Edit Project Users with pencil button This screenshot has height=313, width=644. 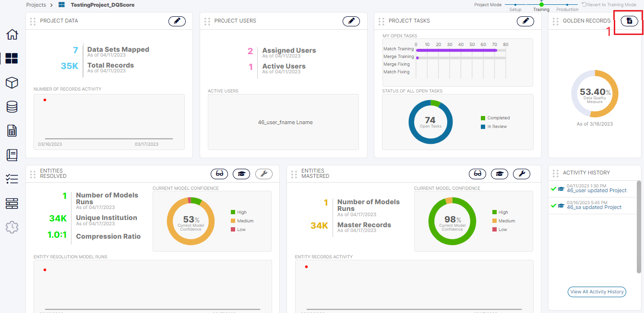(x=351, y=21)
